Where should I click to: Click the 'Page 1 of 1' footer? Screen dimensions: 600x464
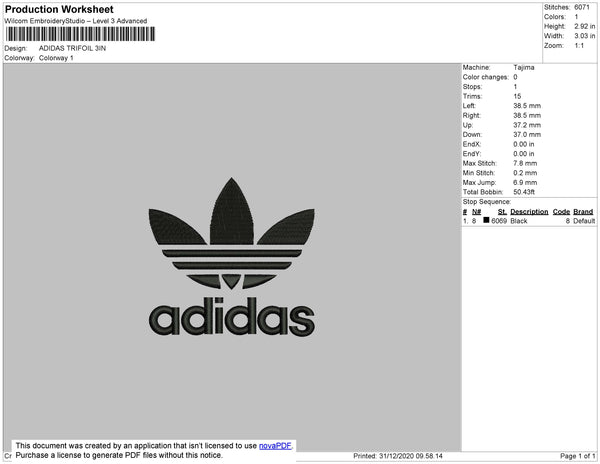coord(578,456)
